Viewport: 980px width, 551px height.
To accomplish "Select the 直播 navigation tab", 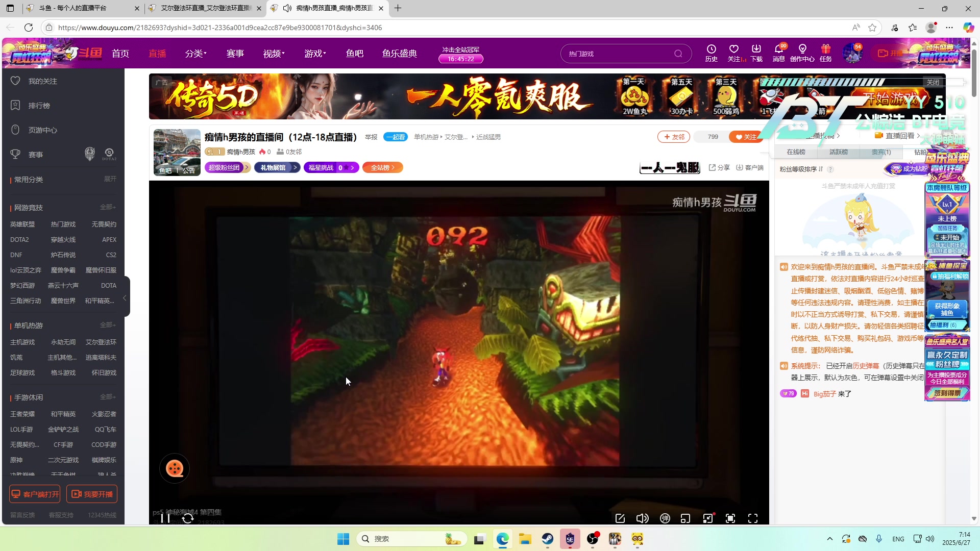I will point(157,54).
